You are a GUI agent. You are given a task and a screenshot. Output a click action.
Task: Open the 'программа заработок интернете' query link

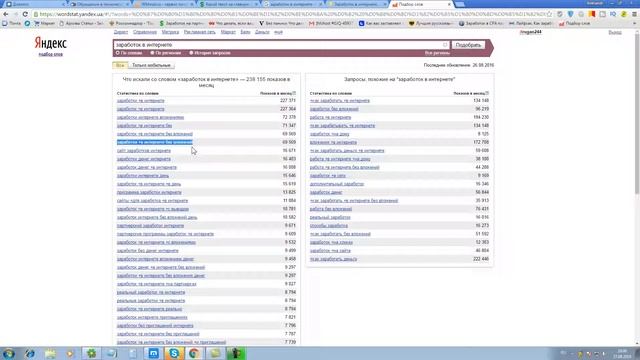coord(149,192)
